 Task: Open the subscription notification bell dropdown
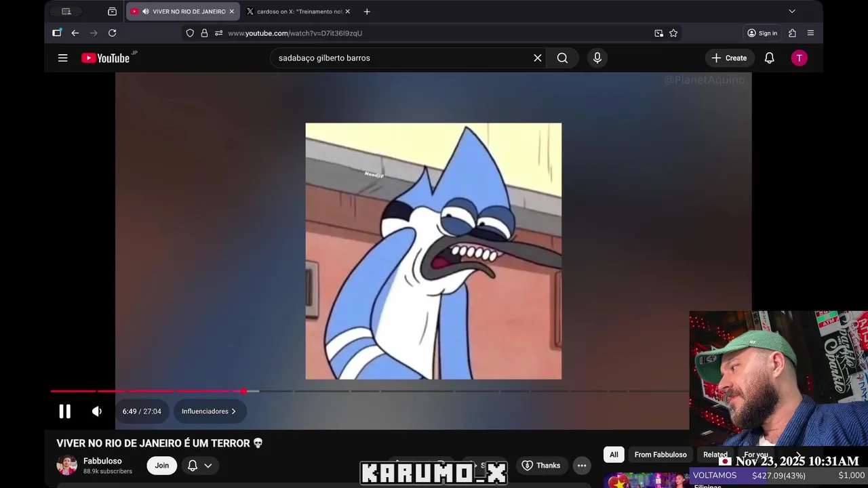[x=200, y=466]
